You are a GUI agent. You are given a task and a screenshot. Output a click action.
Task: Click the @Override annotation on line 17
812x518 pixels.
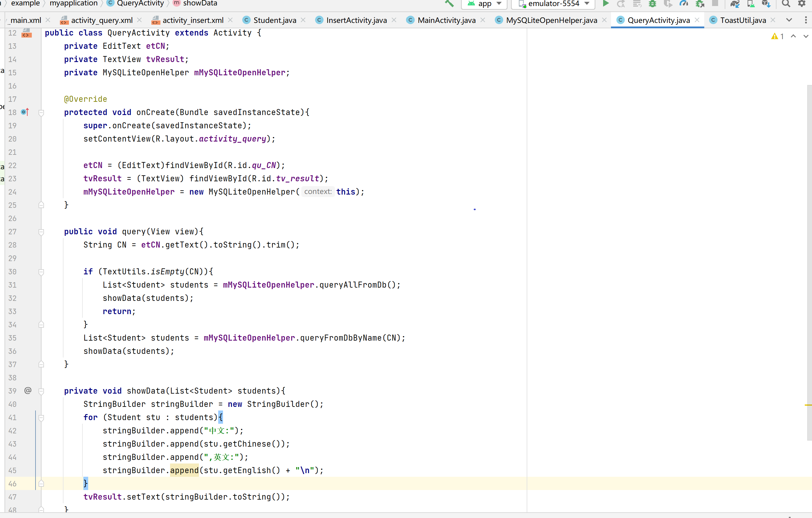(86, 99)
